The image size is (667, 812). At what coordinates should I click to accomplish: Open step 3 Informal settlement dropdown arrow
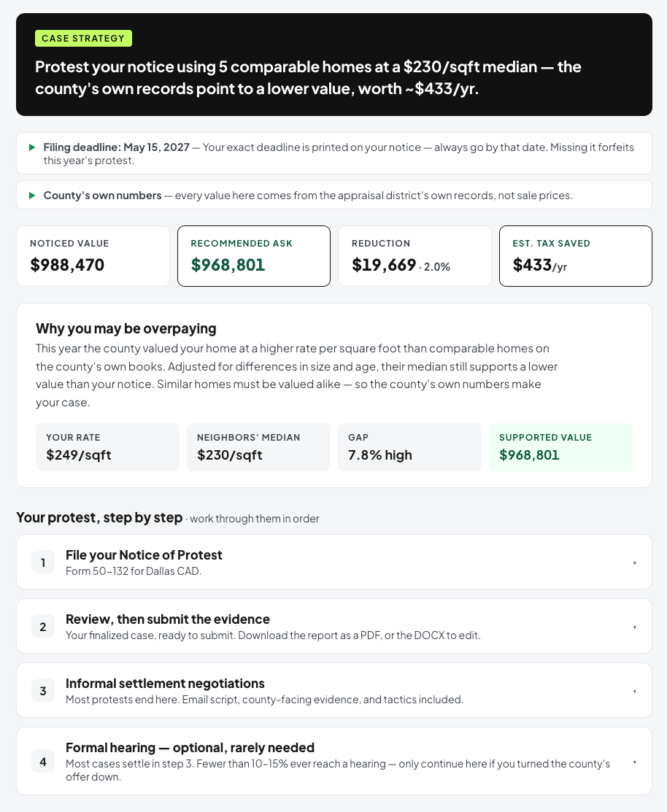point(634,692)
